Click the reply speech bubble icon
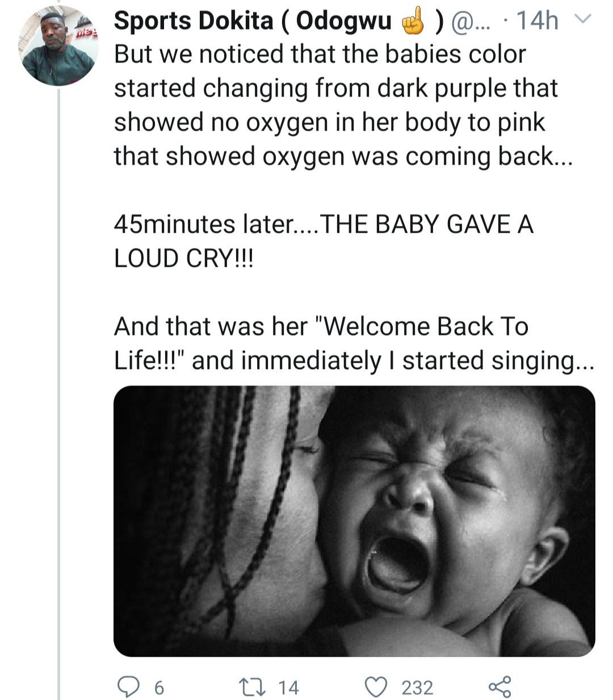Viewport: 613px width, 700px height. (128, 687)
